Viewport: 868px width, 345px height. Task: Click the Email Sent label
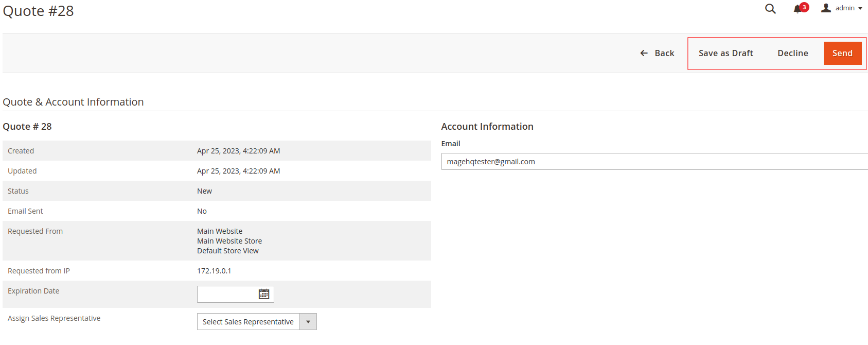point(25,211)
